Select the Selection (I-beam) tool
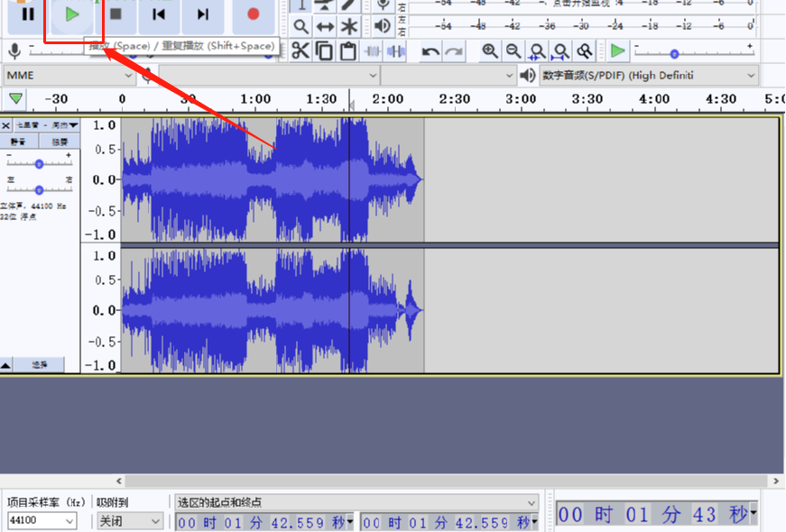This screenshot has width=786, height=532. [301, 5]
